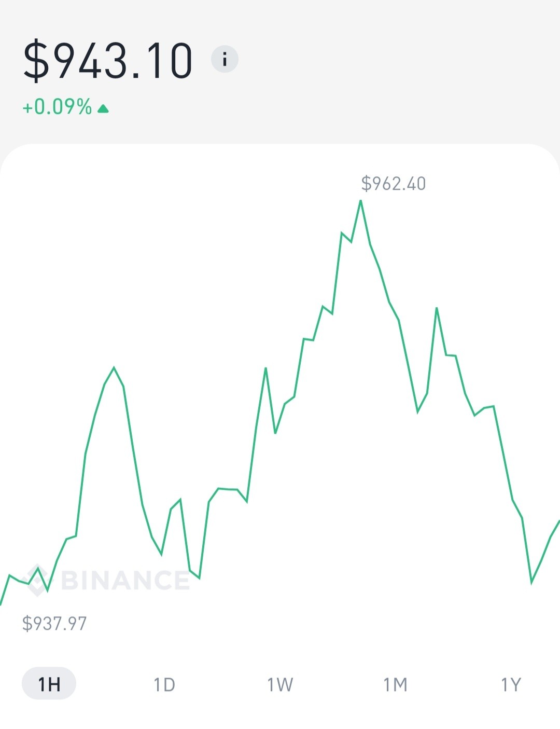Tap the lowest dip near the chart's right end
The height and width of the screenshot is (729, 560).
[x=532, y=583]
